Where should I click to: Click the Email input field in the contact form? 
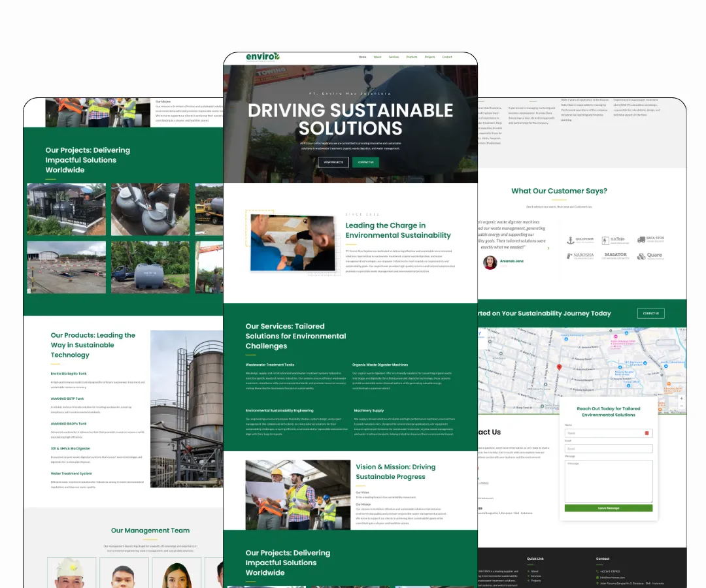pyautogui.click(x=608, y=449)
